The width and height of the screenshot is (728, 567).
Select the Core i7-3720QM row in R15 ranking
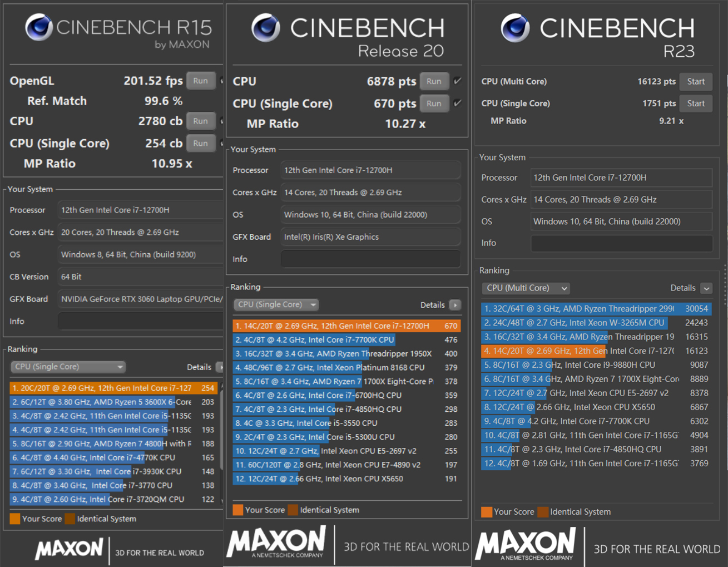point(113,499)
